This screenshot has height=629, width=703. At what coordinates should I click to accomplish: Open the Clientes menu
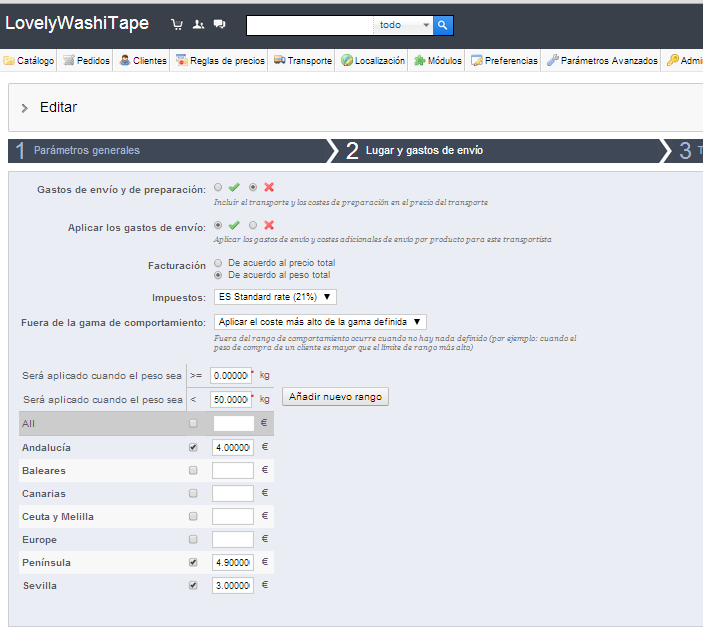coord(143,61)
